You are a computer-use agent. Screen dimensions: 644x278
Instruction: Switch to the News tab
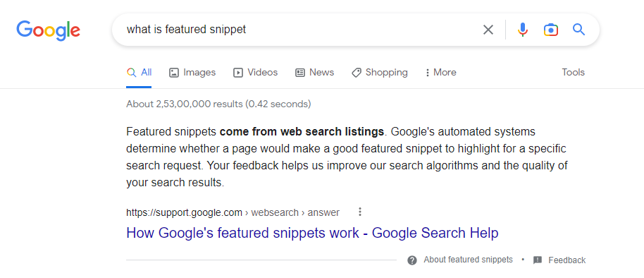tap(315, 73)
